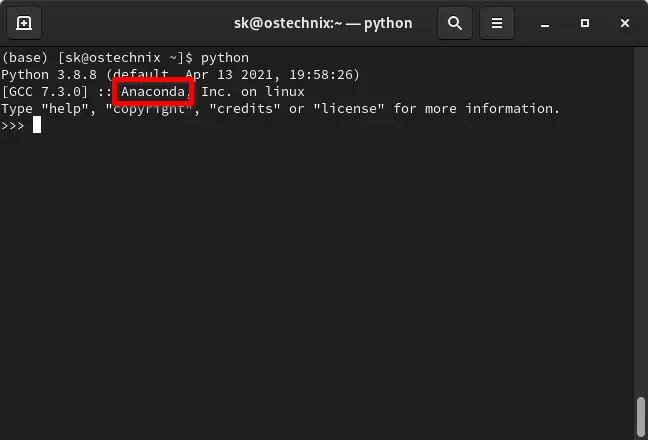Maximize the terminal window

[585, 23]
